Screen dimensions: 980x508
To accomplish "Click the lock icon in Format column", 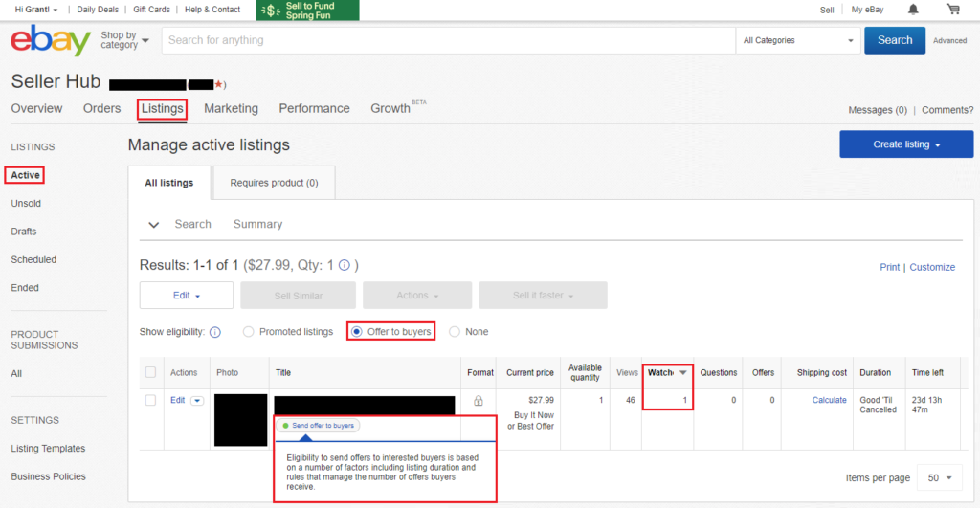I will [x=479, y=401].
